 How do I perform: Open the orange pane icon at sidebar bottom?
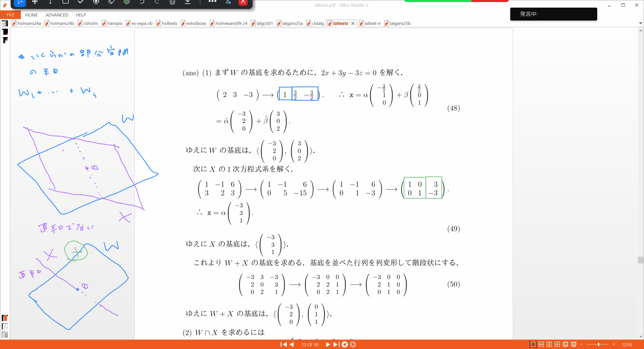click(5, 318)
